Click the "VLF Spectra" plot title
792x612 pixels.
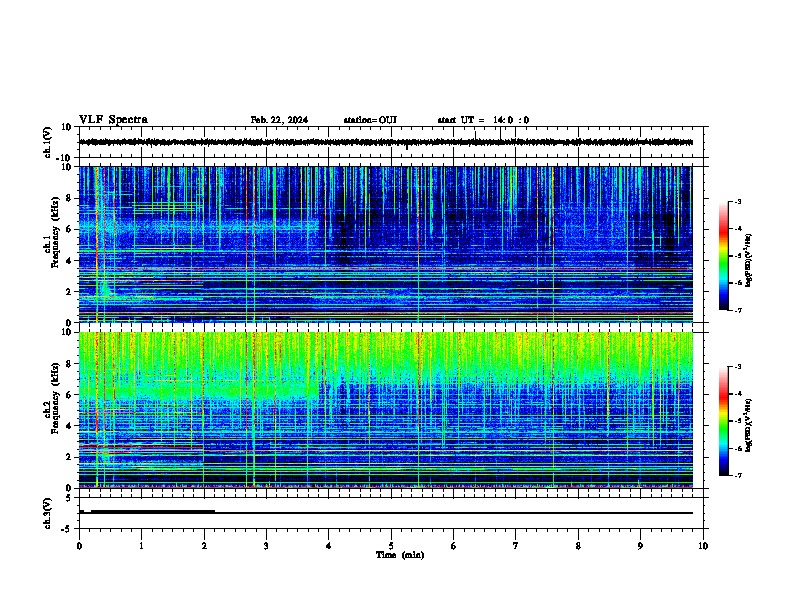tap(113, 120)
